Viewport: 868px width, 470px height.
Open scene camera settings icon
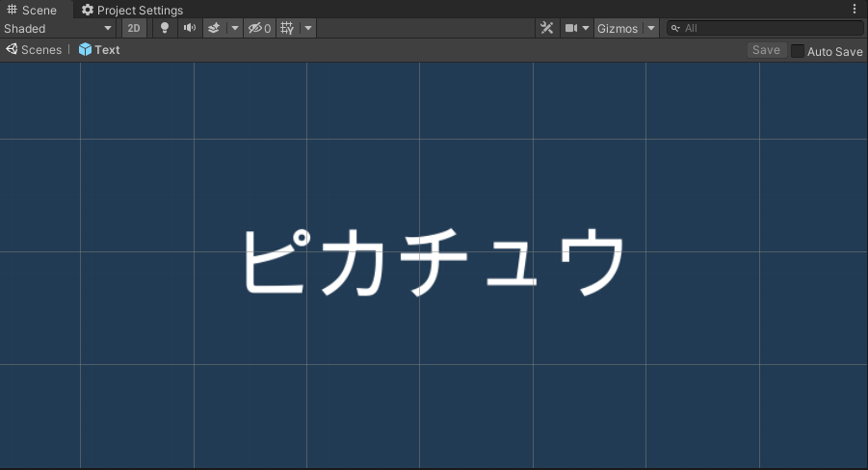pyautogui.click(x=571, y=28)
